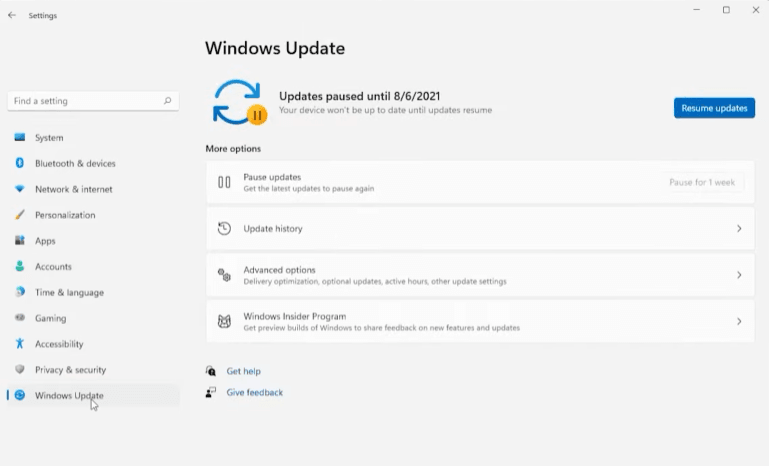Image resolution: width=769 pixels, height=466 pixels.
Task: Click the System monitor icon in sidebar
Action: (20, 137)
